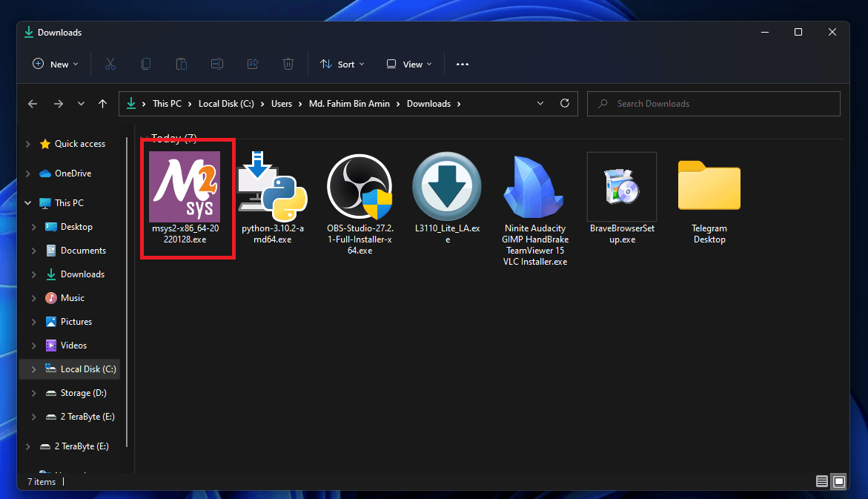Refresh the Downloads folder view
The height and width of the screenshot is (499, 868).
pos(565,104)
